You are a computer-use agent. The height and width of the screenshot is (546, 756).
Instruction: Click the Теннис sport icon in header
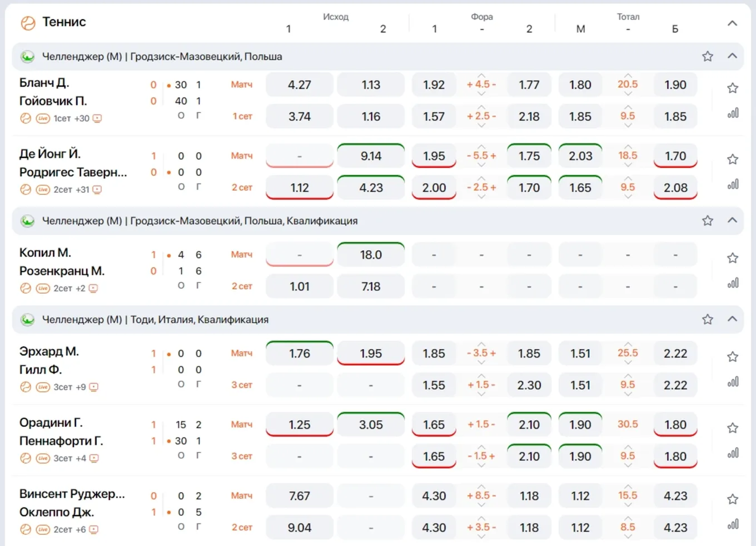(27, 23)
